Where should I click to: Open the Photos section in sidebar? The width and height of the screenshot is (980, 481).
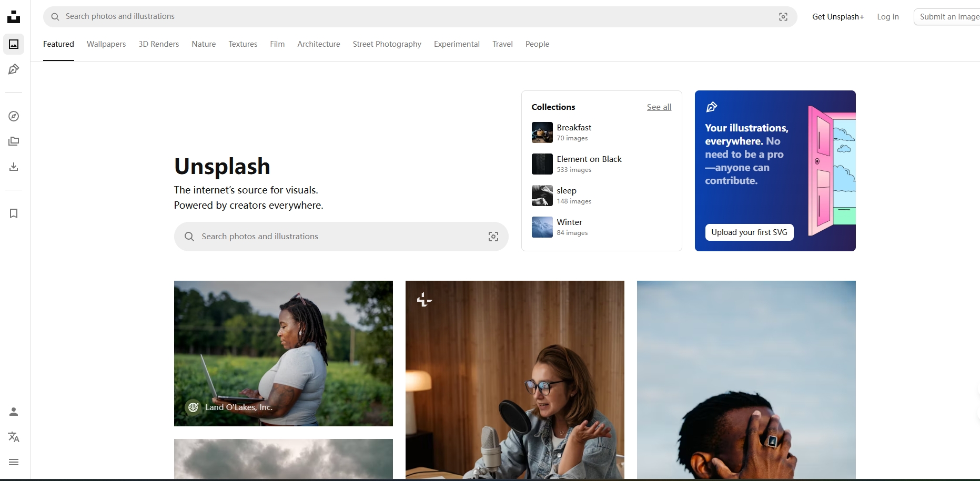pyautogui.click(x=14, y=44)
